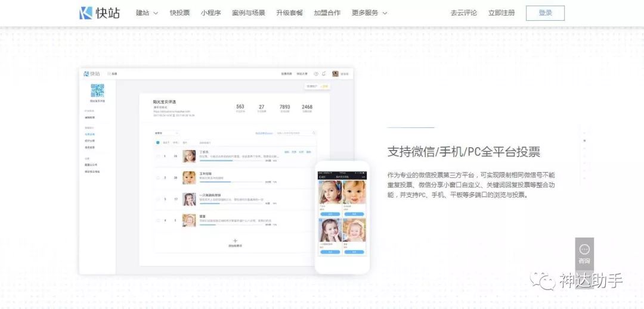Click the 快站 logo in the header
This screenshot has height=309, width=644.
click(x=100, y=13)
